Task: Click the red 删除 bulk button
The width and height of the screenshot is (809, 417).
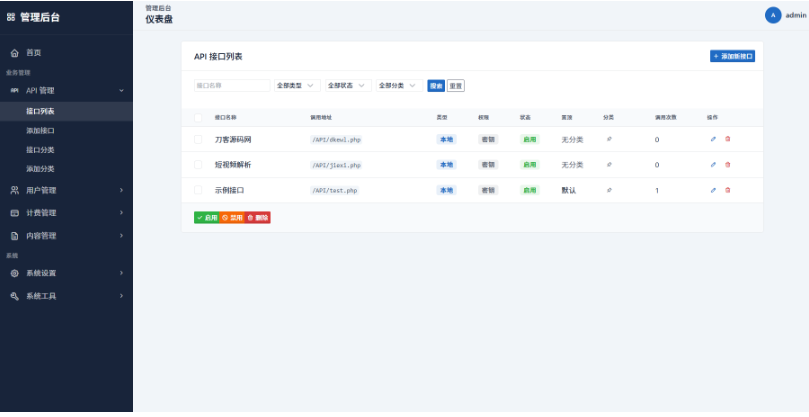Action: pos(257,218)
